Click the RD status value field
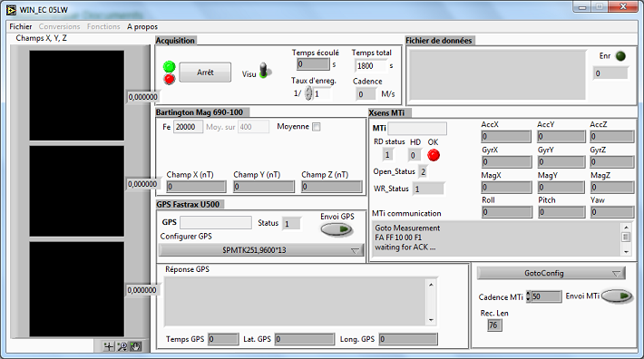Viewport: 644px width, 359px height. (387, 155)
